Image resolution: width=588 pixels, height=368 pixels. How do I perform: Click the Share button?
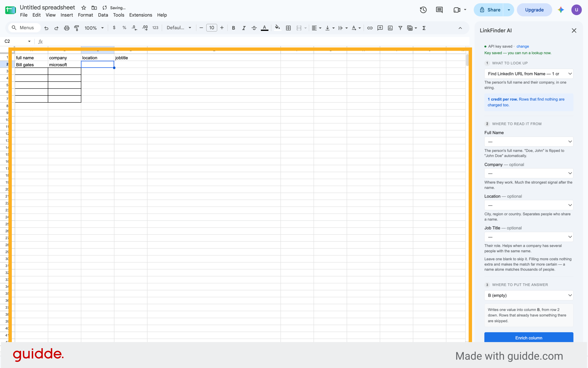pyautogui.click(x=489, y=10)
